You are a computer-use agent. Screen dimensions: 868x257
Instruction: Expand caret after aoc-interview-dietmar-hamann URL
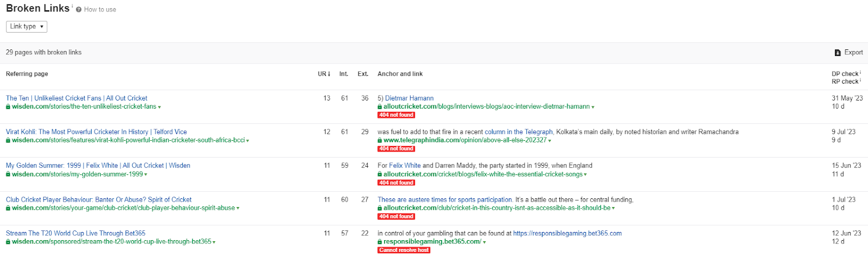593,107
